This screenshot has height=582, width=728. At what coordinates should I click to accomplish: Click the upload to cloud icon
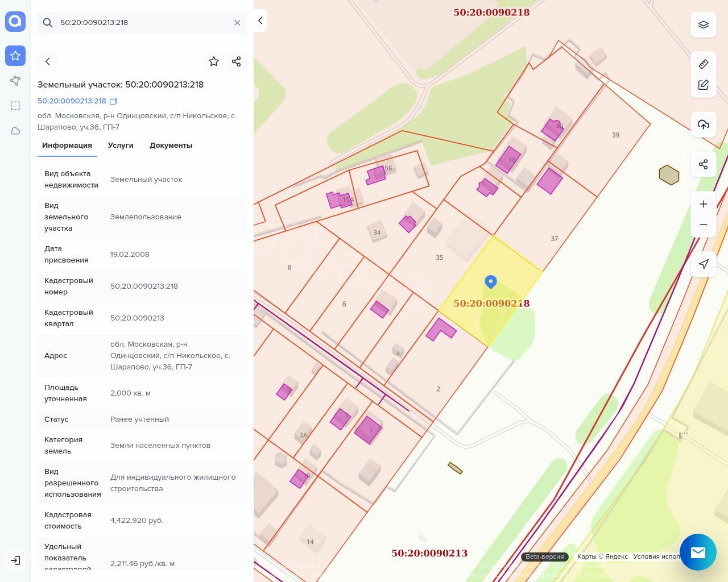pyautogui.click(x=704, y=124)
